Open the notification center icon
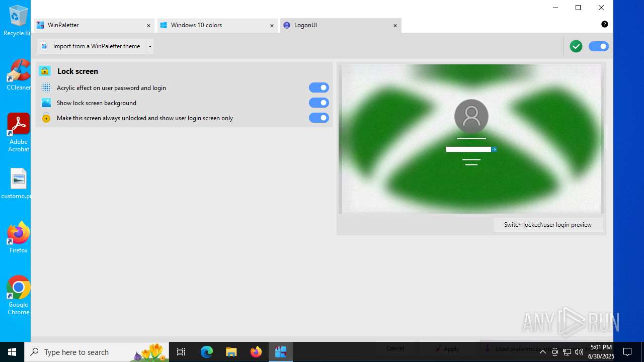 [x=627, y=352]
